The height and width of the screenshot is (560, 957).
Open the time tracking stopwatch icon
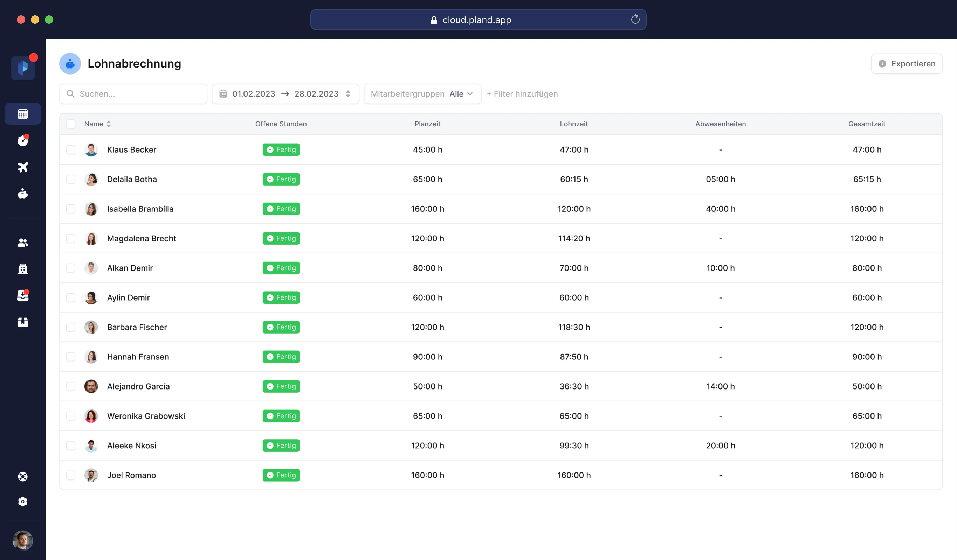[x=23, y=140]
